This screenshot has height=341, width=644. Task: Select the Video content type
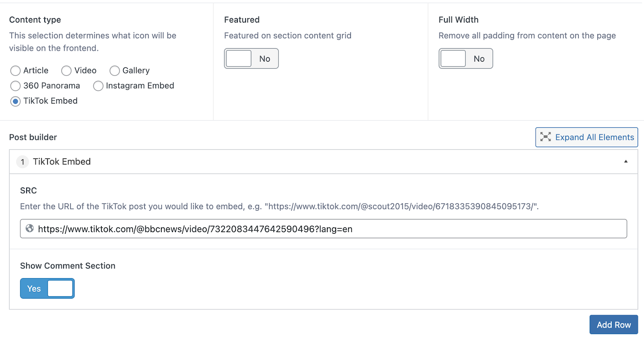[x=66, y=71]
